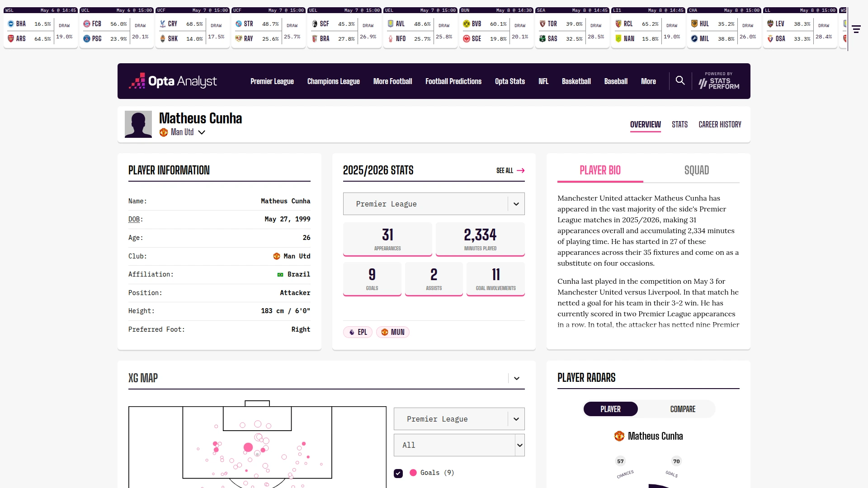Click the 2,334 Minutes Played stat card
Screen dimensions: 868x488
pyautogui.click(x=480, y=239)
